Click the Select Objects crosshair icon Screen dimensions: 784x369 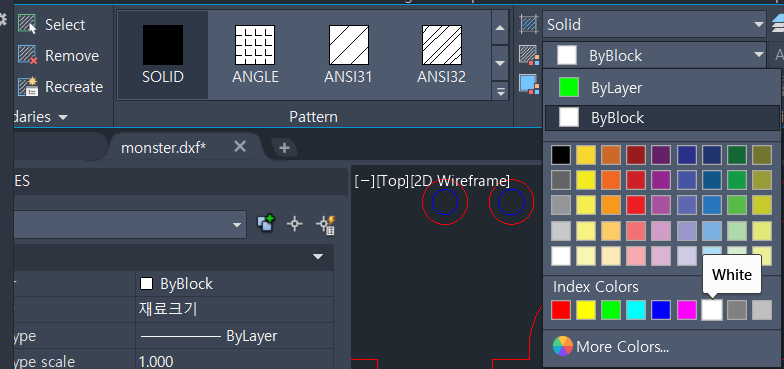coord(295,224)
